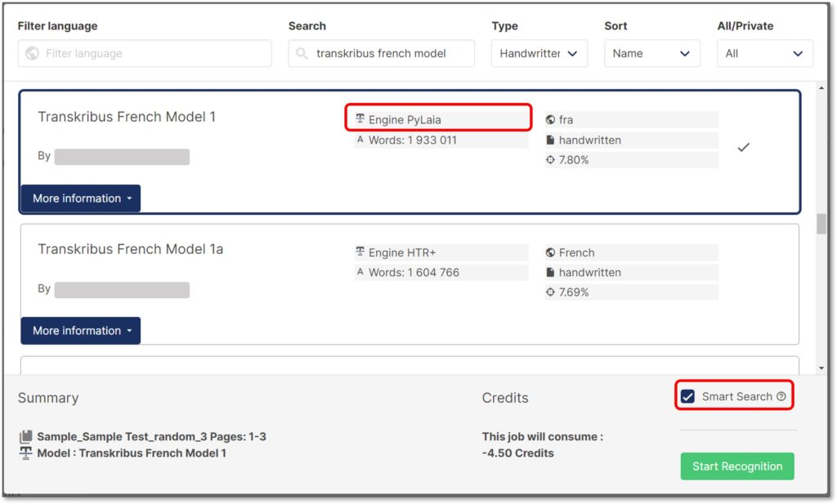Screen dimensions: 837x504
Task: Click the fra language label
Action: 566,119
